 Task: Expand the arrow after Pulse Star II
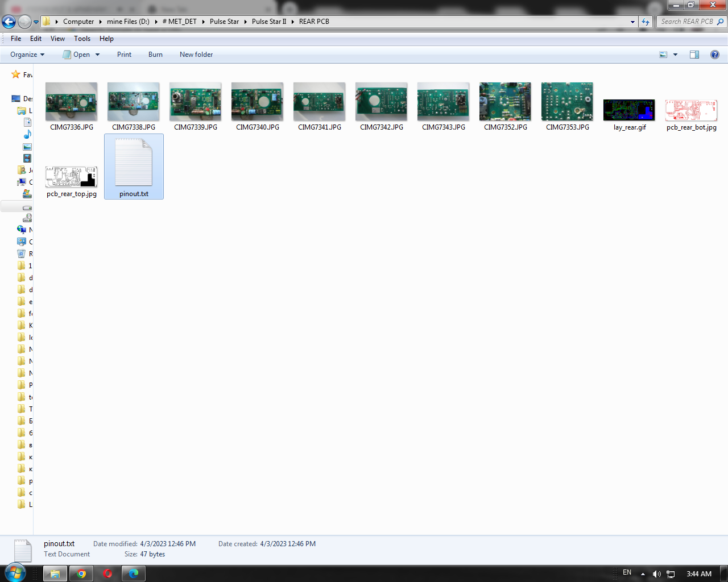pyautogui.click(x=293, y=22)
